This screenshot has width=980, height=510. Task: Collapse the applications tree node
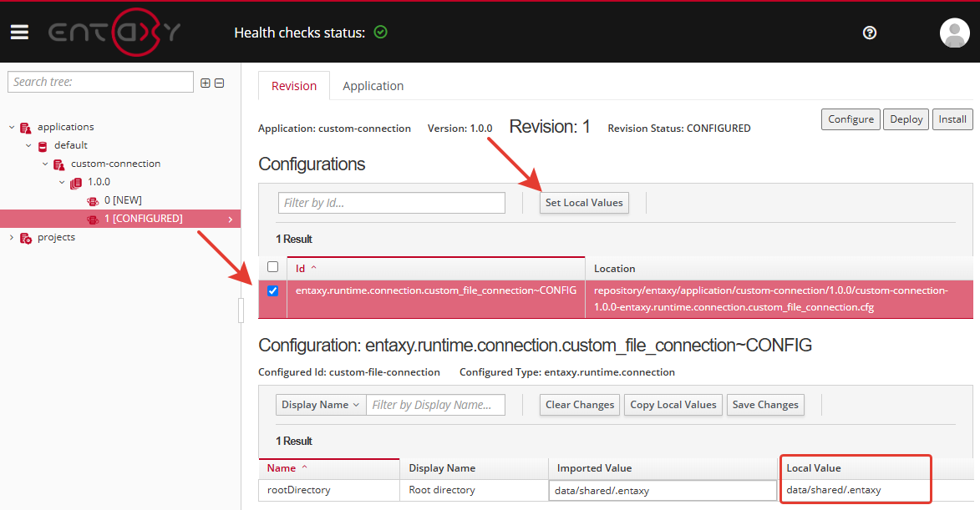click(12, 128)
